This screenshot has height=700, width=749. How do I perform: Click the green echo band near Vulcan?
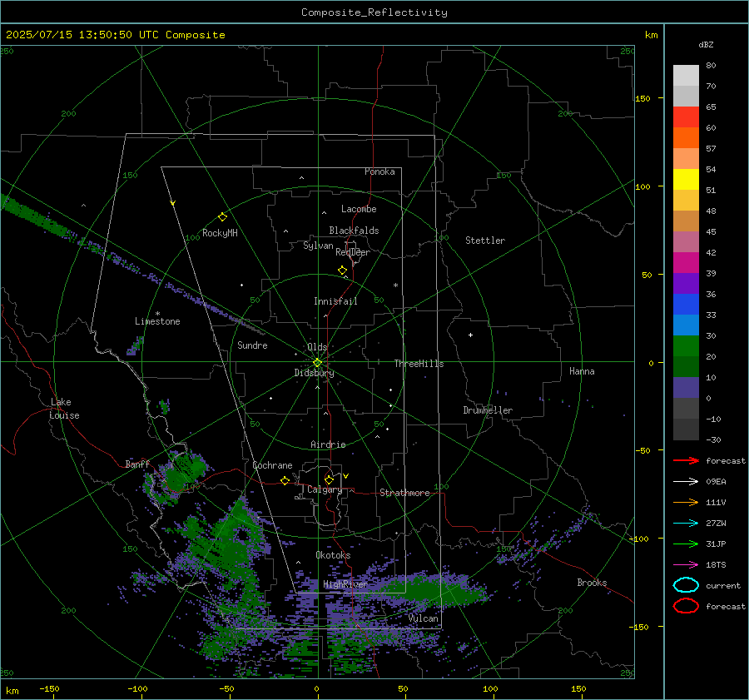pyautogui.click(x=425, y=592)
